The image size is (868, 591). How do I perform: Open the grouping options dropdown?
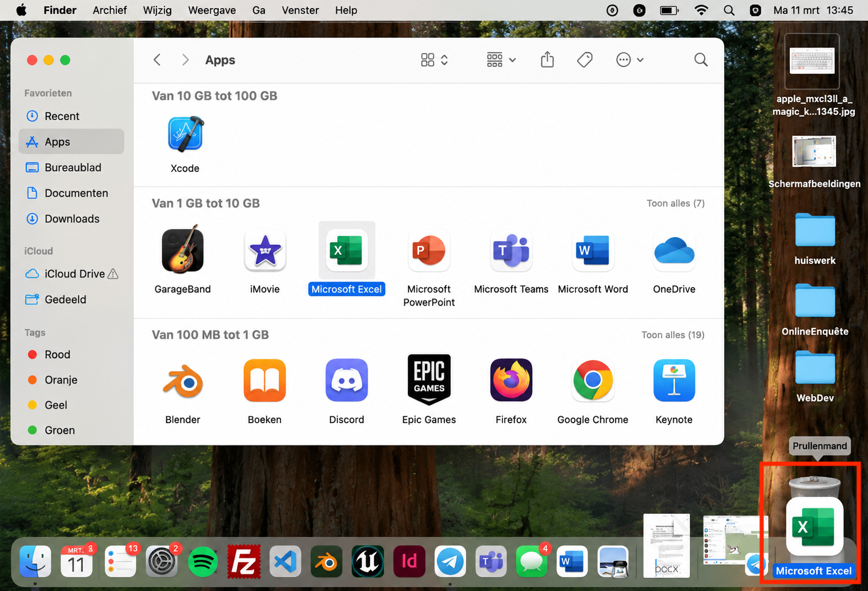501,59
